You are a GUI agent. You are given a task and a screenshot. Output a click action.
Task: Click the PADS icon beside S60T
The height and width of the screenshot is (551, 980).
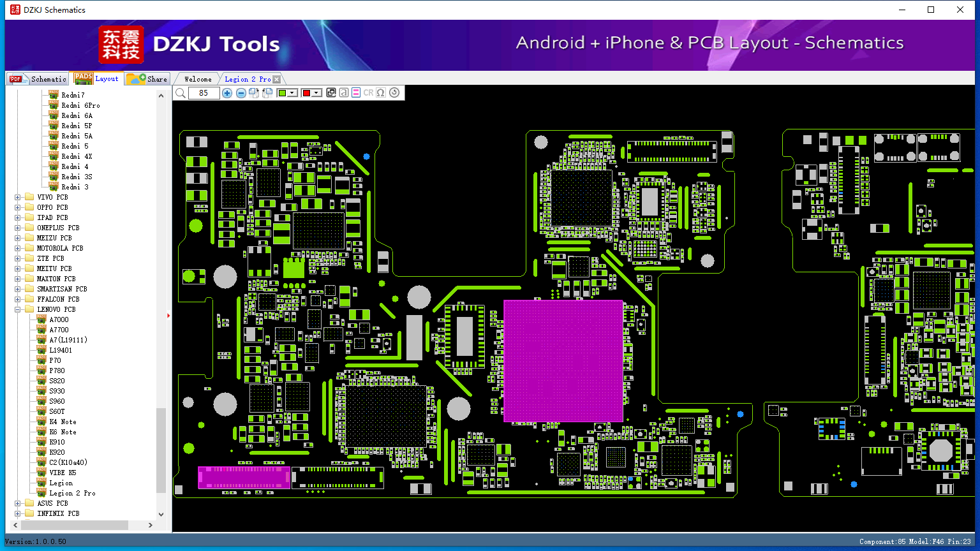point(41,411)
